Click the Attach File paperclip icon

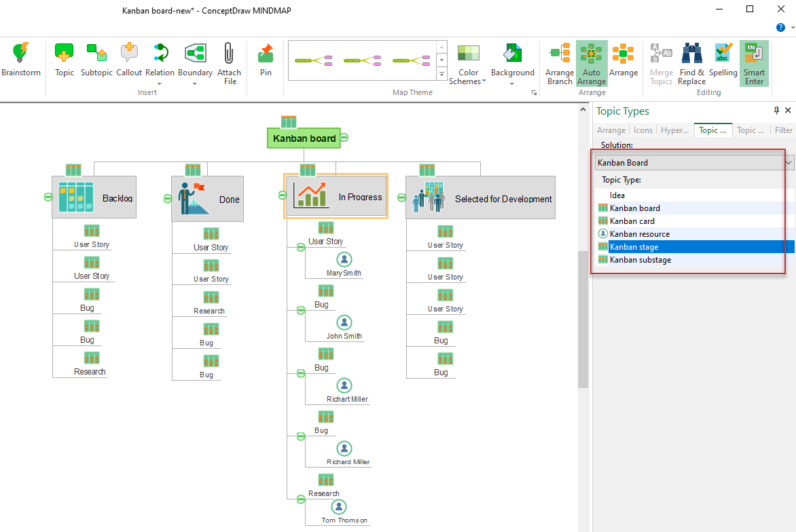click(229, 53)
